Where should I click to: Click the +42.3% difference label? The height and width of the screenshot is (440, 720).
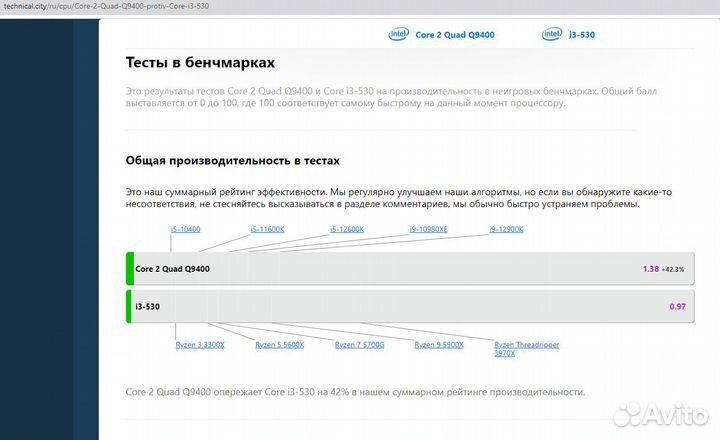(673, 269)
